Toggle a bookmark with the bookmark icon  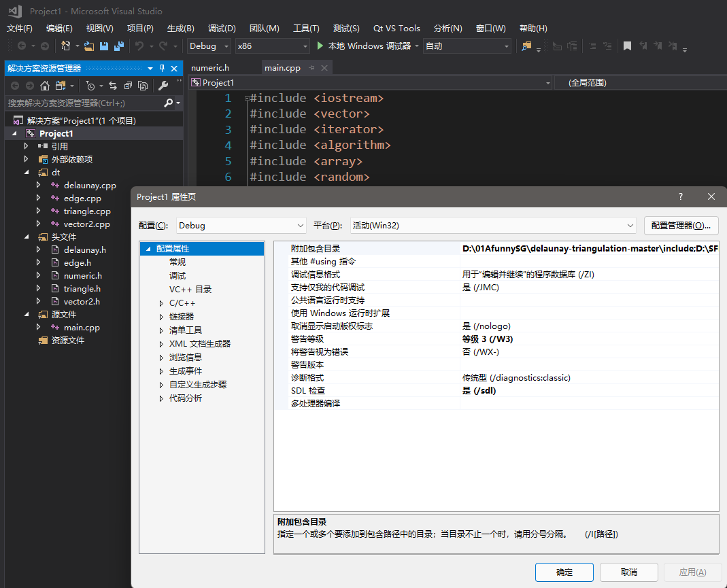(x=627, y=46)
